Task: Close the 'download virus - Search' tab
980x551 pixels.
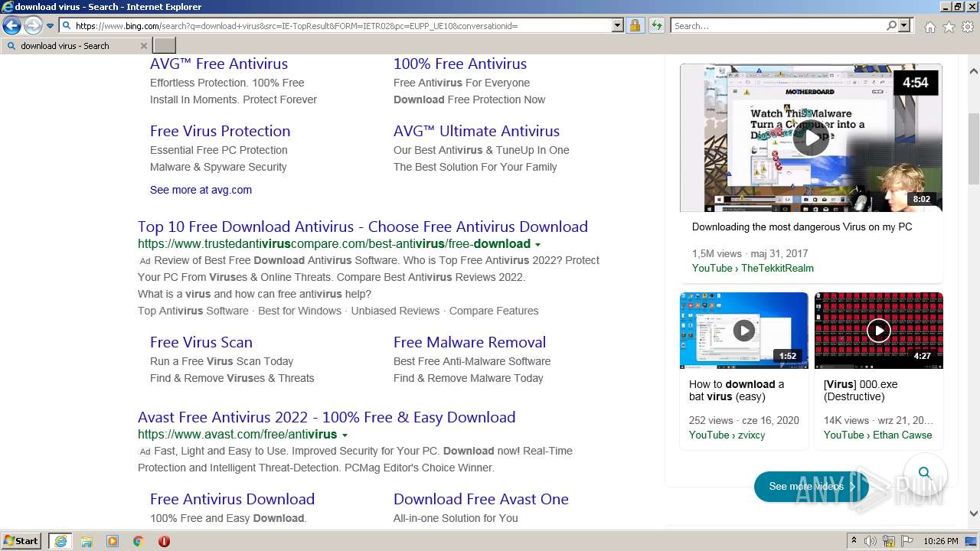Action: [144, 46]
